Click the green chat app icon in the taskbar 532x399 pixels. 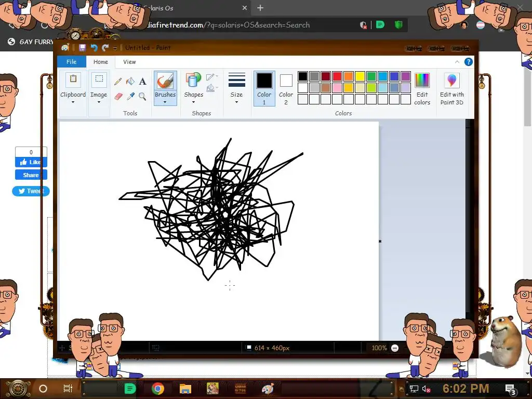point(130,389)
